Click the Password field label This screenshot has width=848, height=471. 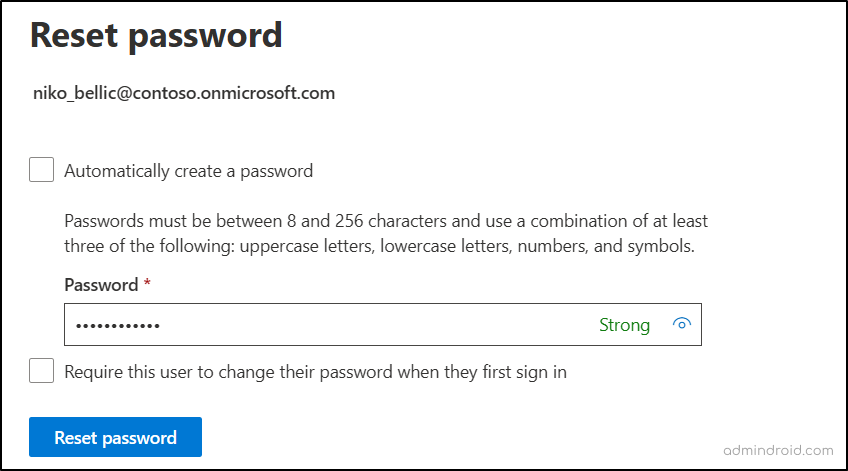click(101, 284)
